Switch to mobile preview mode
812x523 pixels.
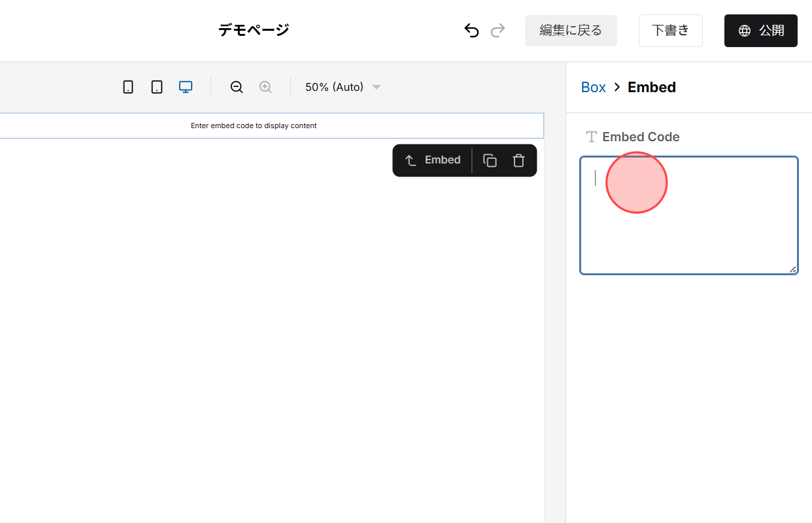pos(128,86)
